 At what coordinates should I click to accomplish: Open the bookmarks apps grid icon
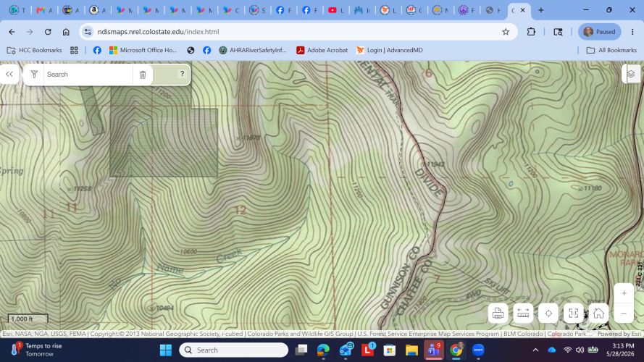coord(74,50)
